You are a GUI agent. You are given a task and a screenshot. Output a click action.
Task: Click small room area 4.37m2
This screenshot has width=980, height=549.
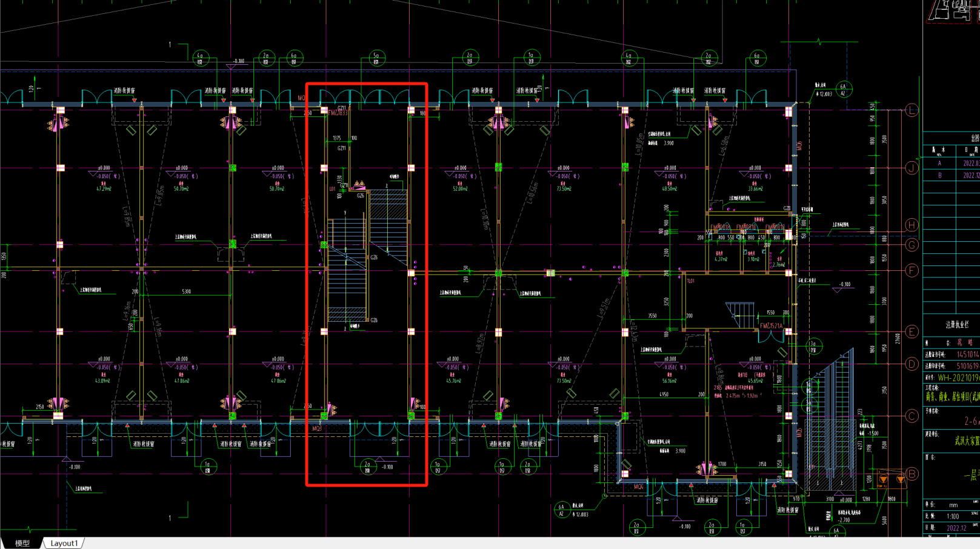point(721,259)
